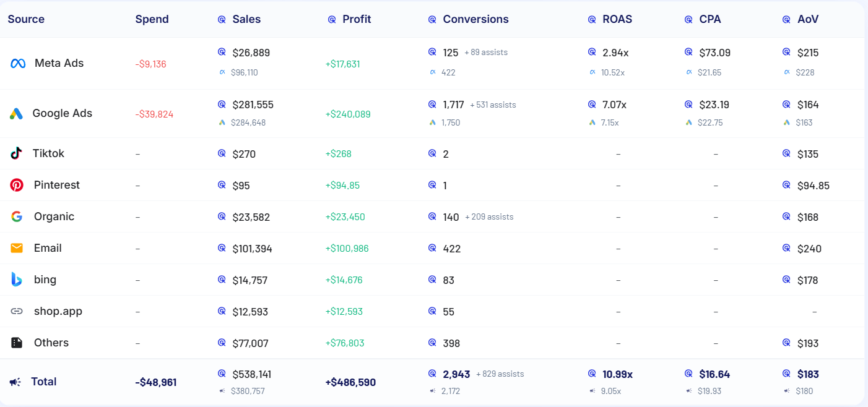Screen dimensions: 868x407
Task: Click the Others document icon
Action: click(x=17, y=343)
